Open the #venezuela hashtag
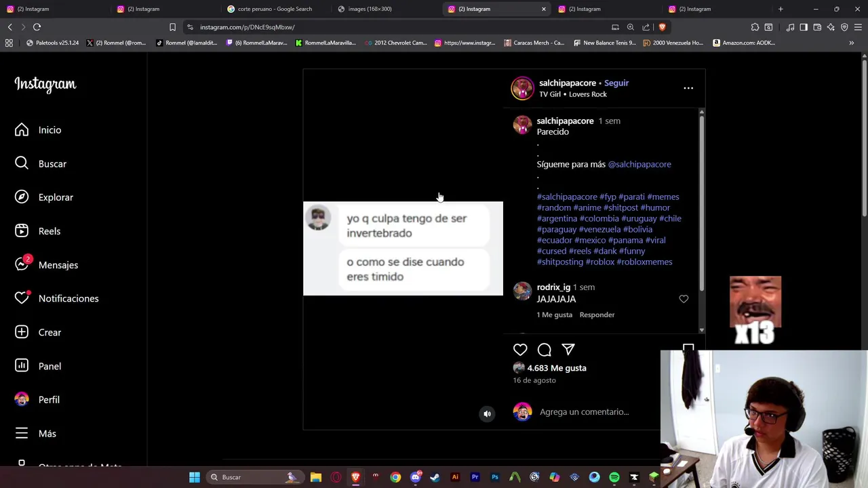 [599, 229]
